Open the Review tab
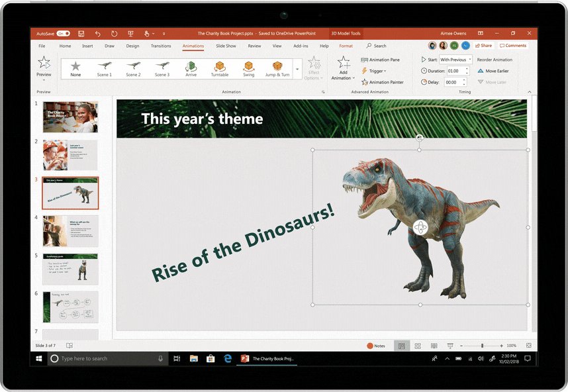This screenshot has width=568, height=392. coord(254,46)
